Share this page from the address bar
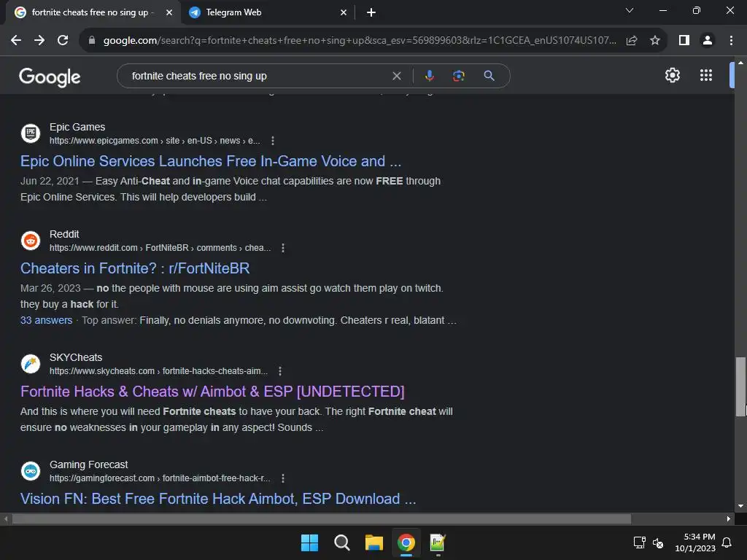The height and width of the screenshot is (560, 747). (x=632, y=41)
